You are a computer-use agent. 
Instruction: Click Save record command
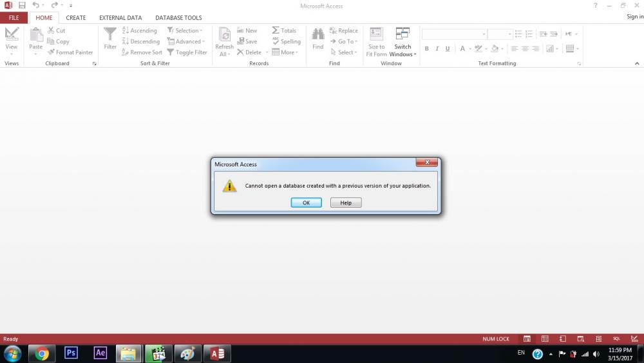[x=247, y=41]
